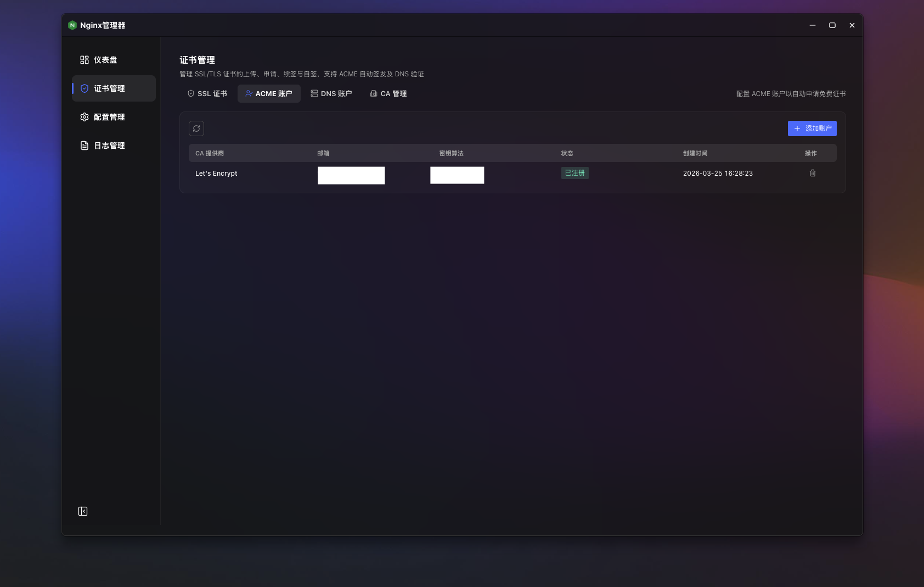Select the Let's Encrypt provider name
924x587 pixels.
click(216, 173)
